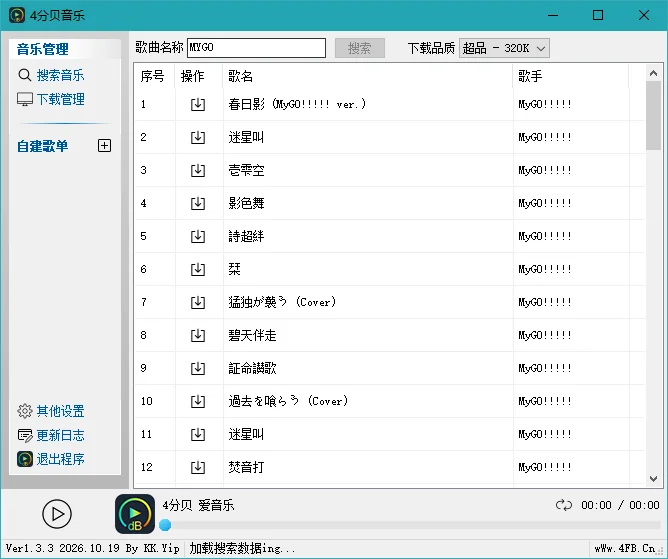Open 下载管理 in the sidebar
The image size is (668, 559).
point(60,99)
